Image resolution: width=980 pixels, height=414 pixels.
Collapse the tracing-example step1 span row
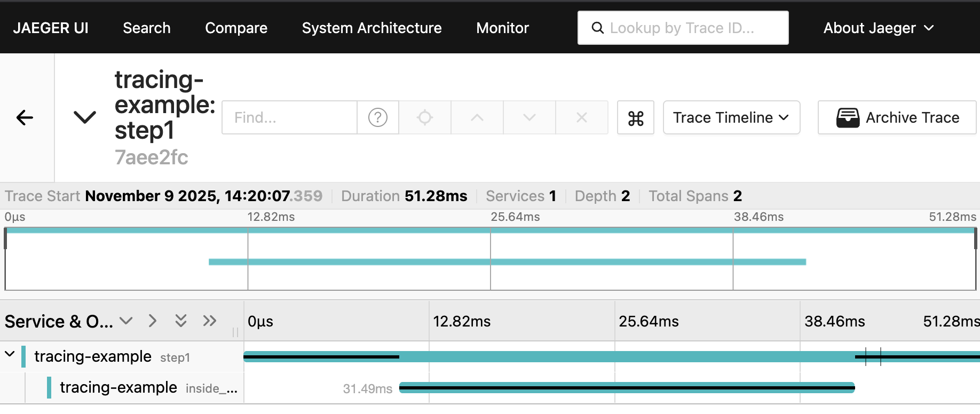coord(10,354)
